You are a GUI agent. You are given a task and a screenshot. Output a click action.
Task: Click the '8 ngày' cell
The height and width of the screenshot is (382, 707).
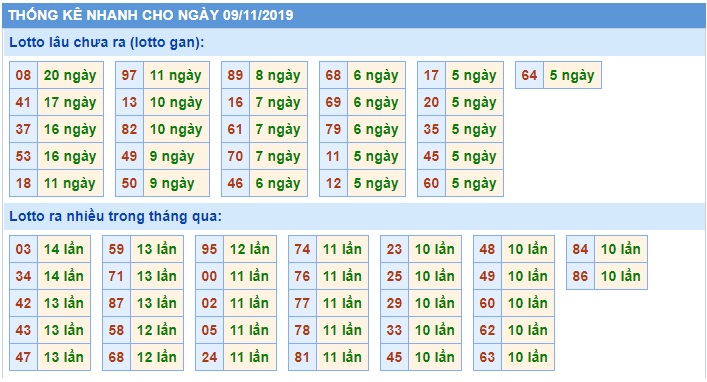click(278, 75)
